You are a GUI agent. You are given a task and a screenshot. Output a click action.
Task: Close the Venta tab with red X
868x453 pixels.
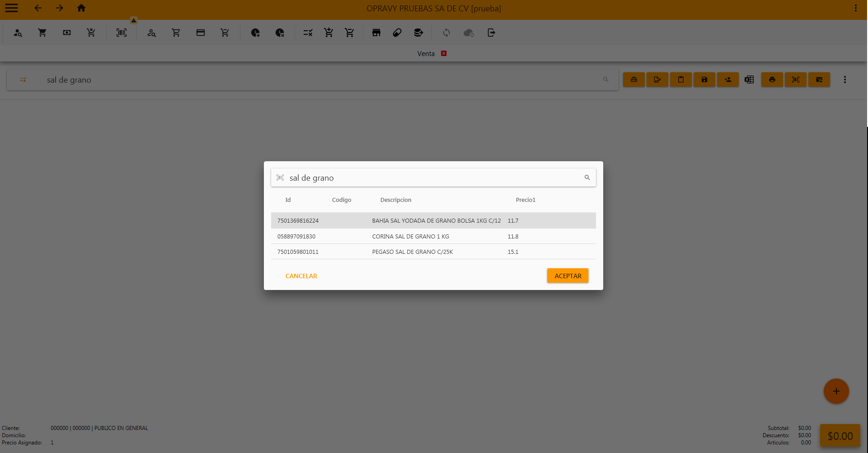coord(444,53)
